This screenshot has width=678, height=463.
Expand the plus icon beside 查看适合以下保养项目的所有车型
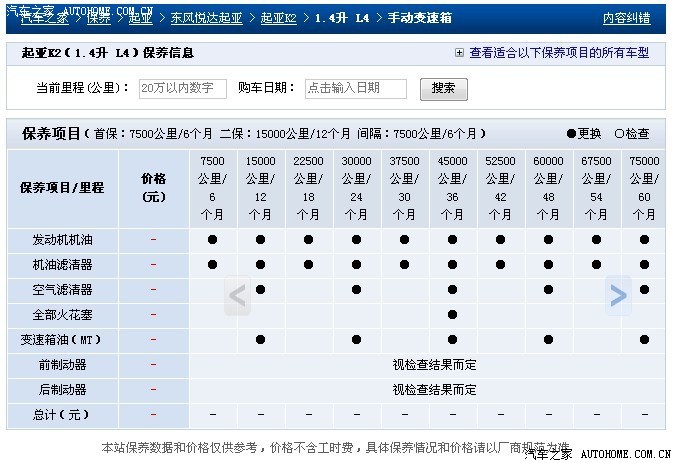(459, 53)
